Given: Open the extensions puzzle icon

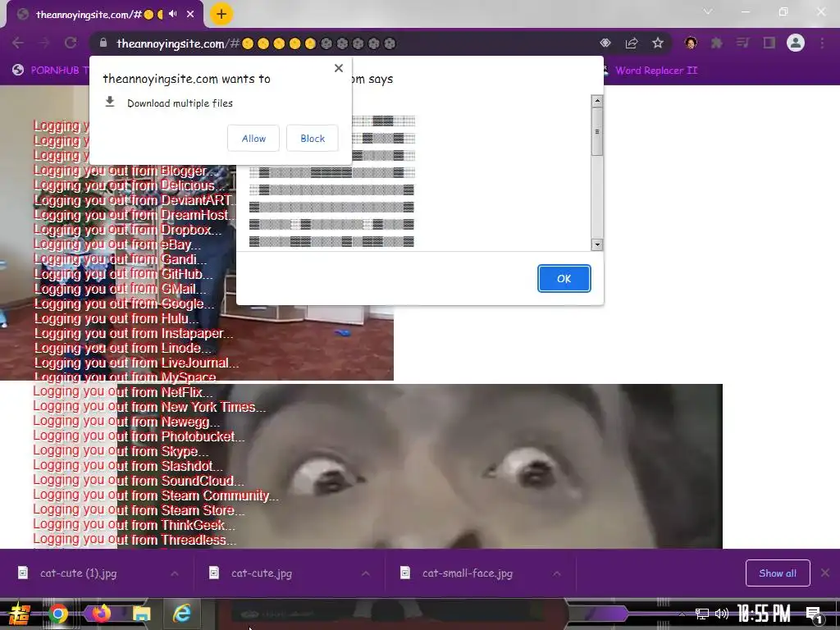Looking at the screenshot, I should (x=717, y=43).
